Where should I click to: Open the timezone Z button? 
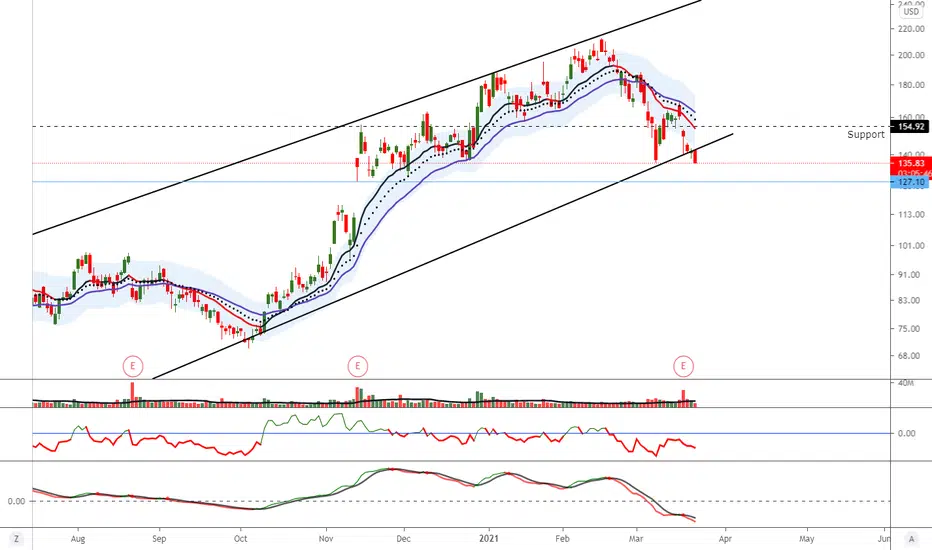coord(16,539)
